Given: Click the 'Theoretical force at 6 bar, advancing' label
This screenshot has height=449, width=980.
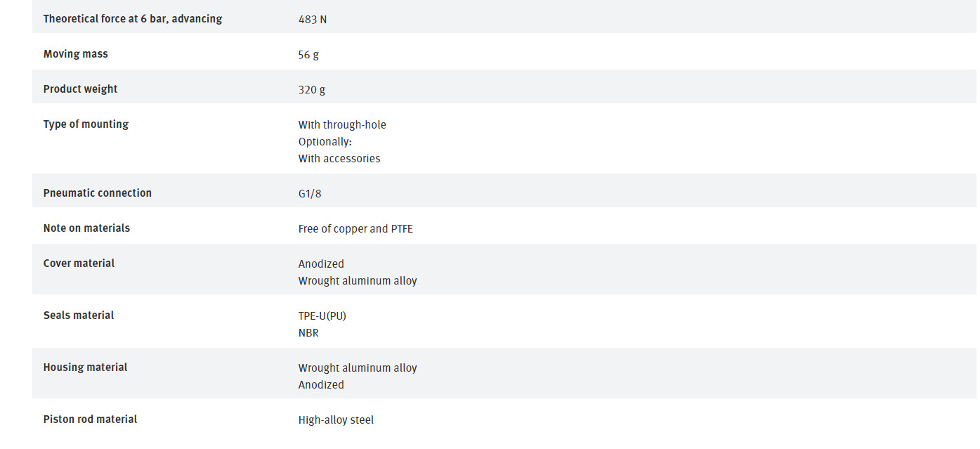Looking at the screenshot, I should pyautogui.click(x=133, y=19).
